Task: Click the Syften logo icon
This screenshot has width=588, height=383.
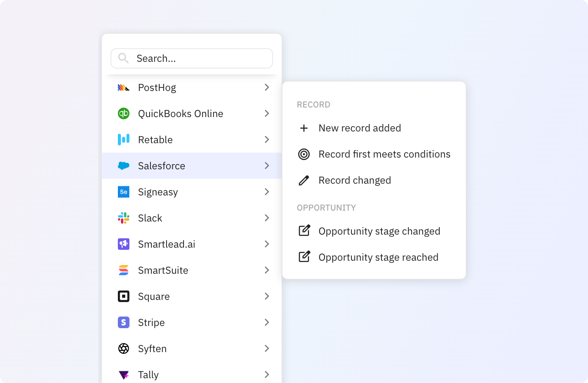Action: pos(124,349)
